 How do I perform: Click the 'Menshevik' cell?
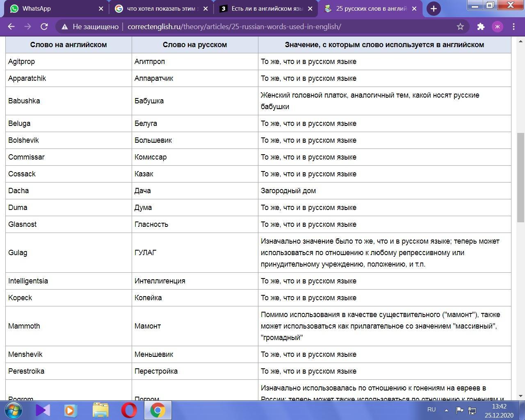(68, 354)
